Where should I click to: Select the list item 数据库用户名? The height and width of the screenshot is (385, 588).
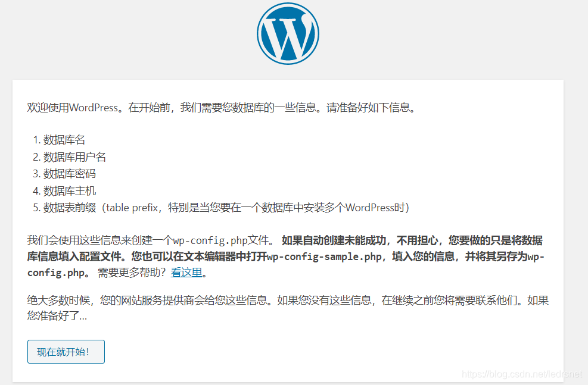tap(74, 157)
